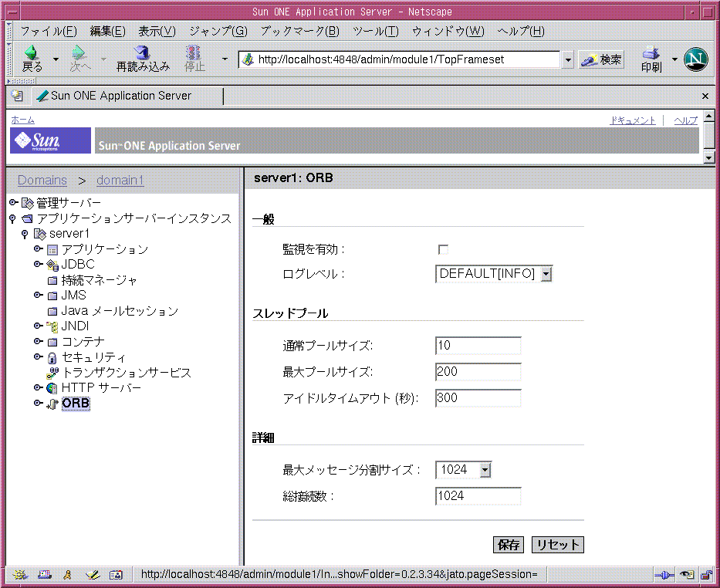
Task: Click the URL address field
Action: click(x=398, y=59)
